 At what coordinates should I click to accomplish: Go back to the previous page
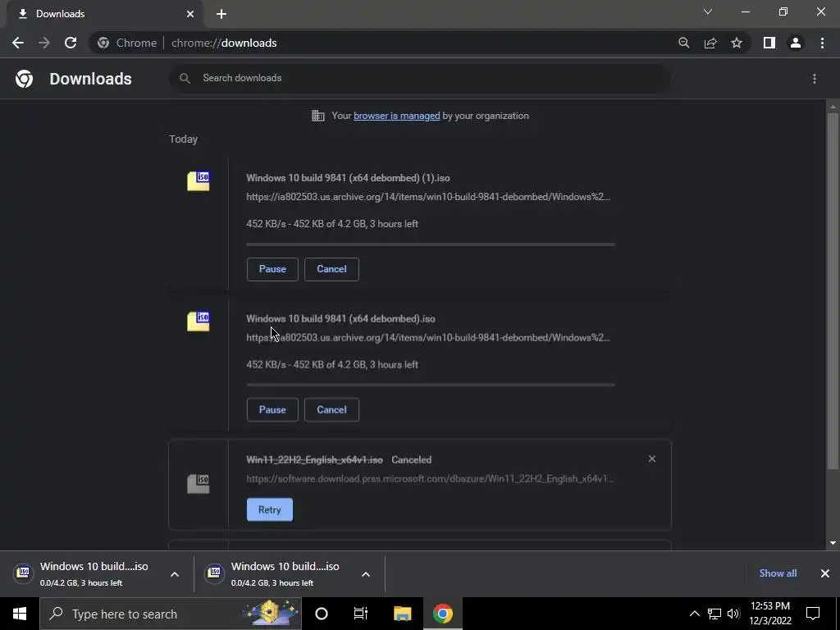pyautogui.click(x=18, y=43)
